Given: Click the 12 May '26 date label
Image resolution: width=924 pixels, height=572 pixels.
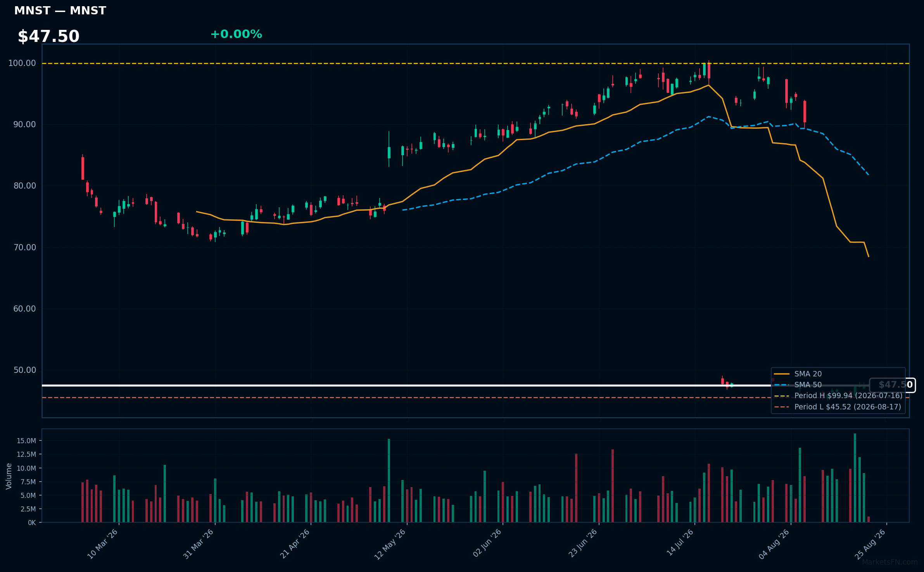Looking at the screenshot, I should point(390,544).
